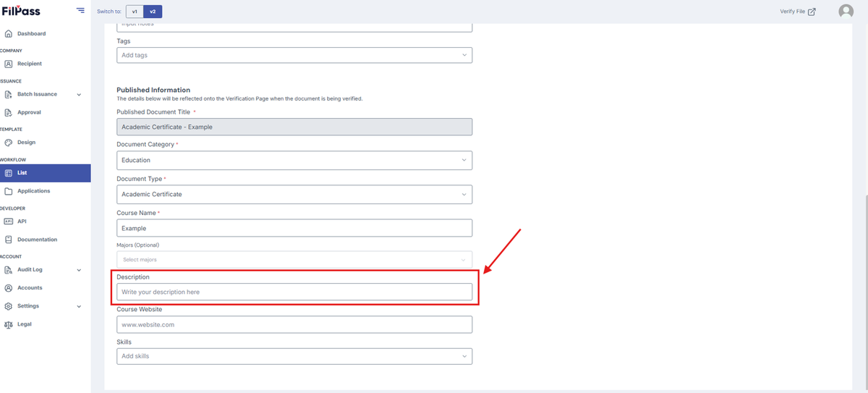868x393 pixels.
Task: Expand the Batch Issuance submenu chevron
Action: [79, 95]
